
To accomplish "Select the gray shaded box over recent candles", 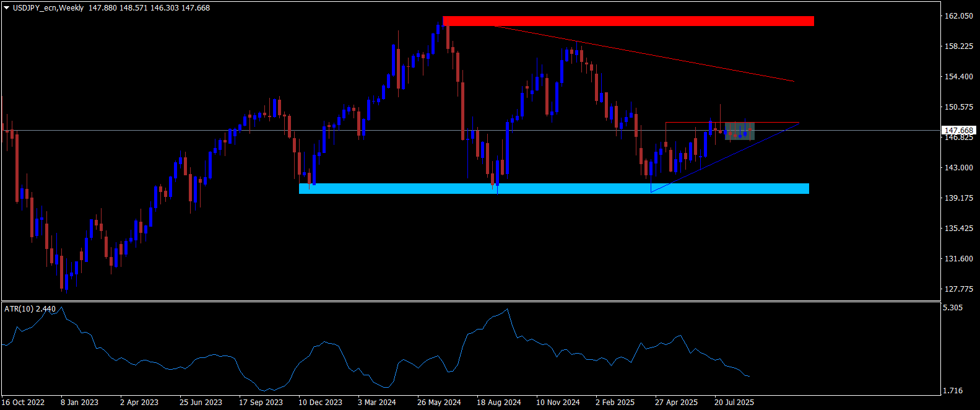I will (740, 131).
